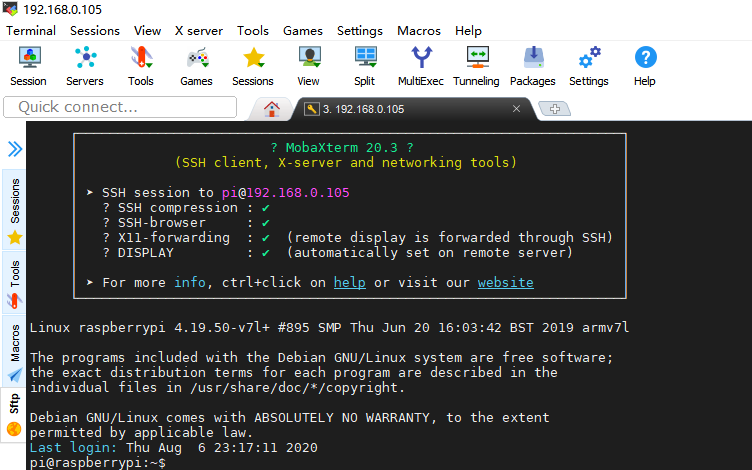Open the Help menu in menu bar

point(468,31)
